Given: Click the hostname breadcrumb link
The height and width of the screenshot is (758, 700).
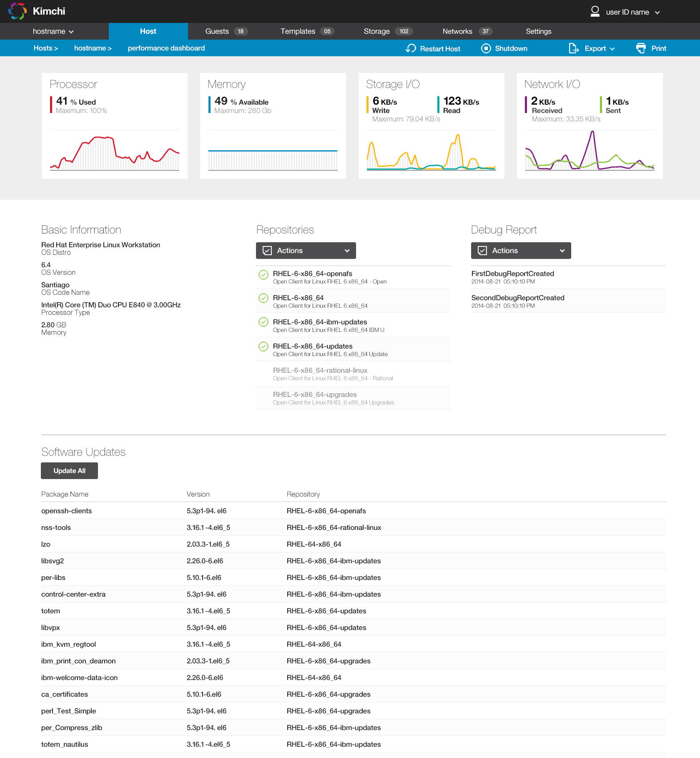Looking at the screenshot, I should pos(93,48).
